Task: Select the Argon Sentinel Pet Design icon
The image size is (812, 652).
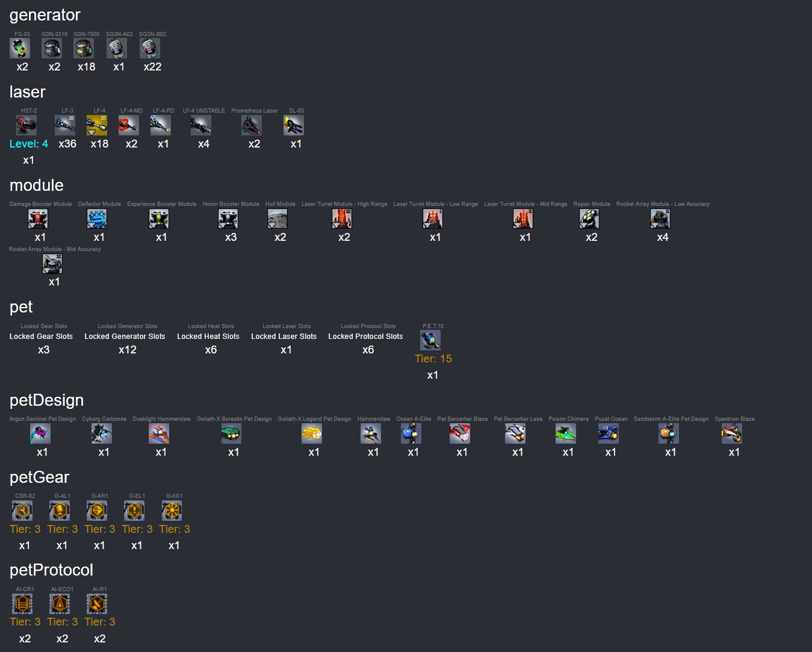Action: pyautogui.click(x=40, y=433)
